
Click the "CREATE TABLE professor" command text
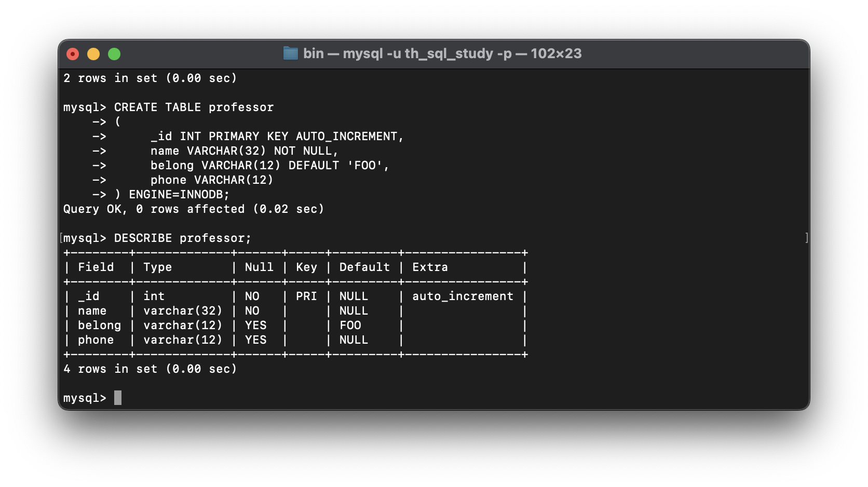click(x=194, y=107)
